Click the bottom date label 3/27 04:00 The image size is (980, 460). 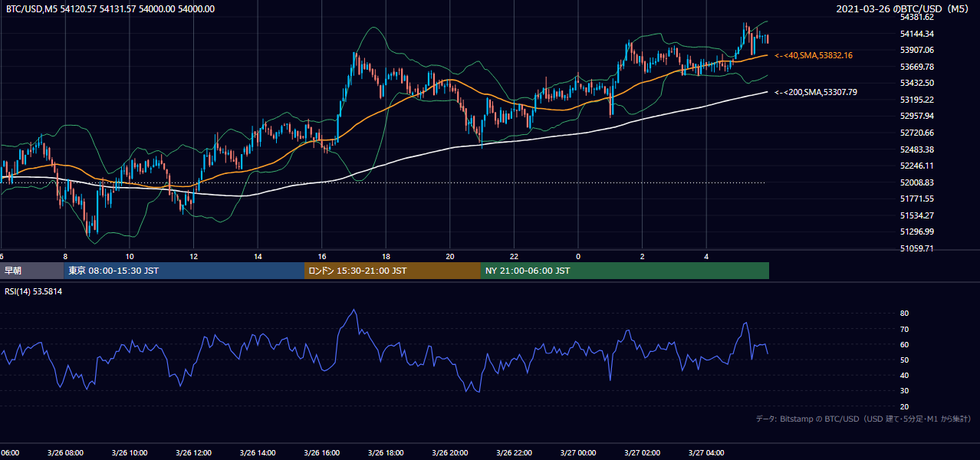[x=707, y=452]
